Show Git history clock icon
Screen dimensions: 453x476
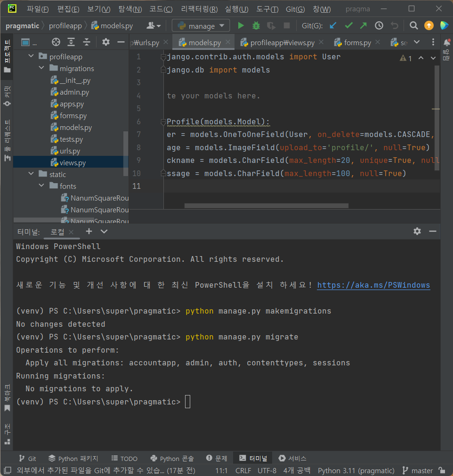[x=379, y=25]
